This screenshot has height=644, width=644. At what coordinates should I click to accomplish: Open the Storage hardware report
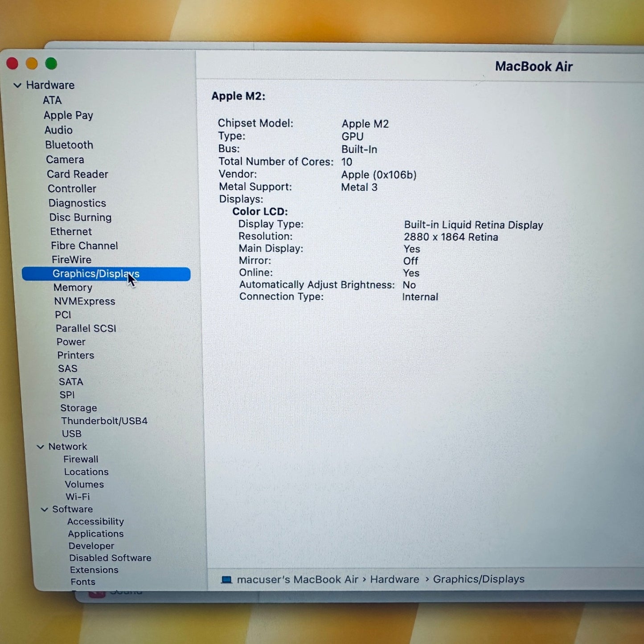point(78,408)
